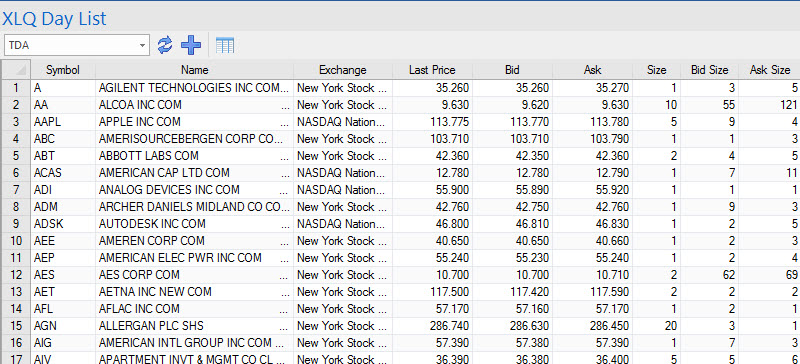Click the AAPL NASDAQ exchange cell
Image resolution: width=800 pixels, height=364 pixels.
pyautogui.click(x=343, y=122)
